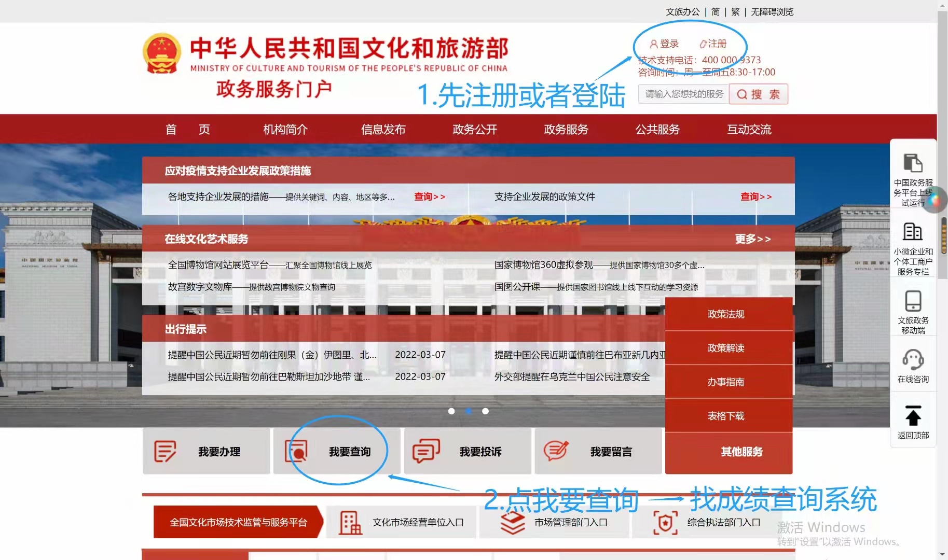The image size is (948, 560).
Task: Click 小微企业和个体工商户服务专栏 building icon
Action: [913, 232]
